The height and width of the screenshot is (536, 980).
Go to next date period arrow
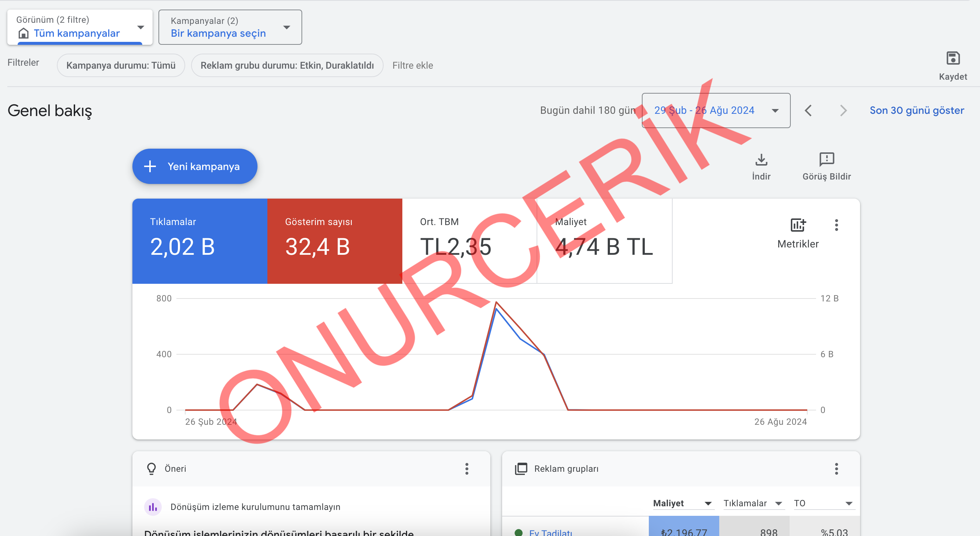click(843, 111)
